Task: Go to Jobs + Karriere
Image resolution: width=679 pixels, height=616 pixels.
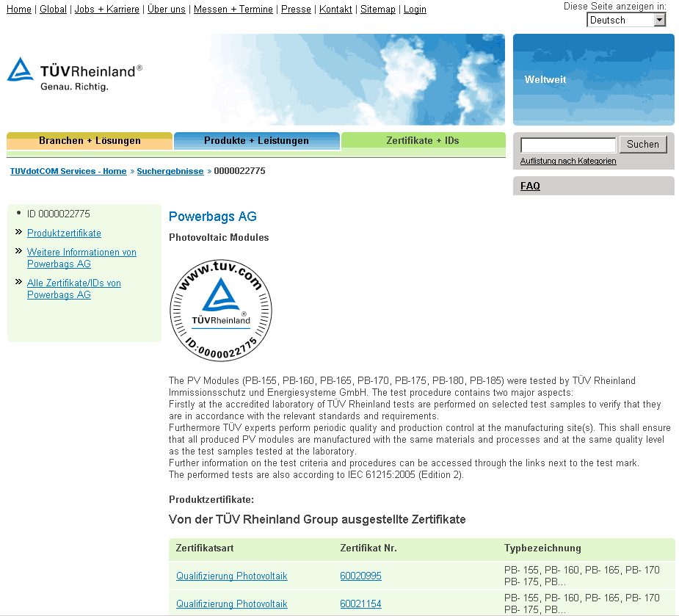Action: click(107, 9)
